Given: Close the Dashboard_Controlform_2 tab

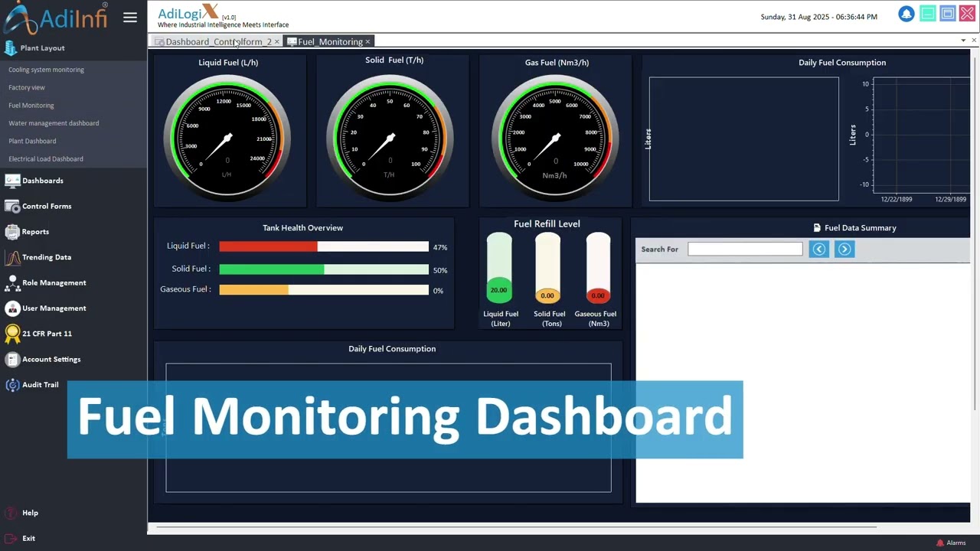Looking at the screenshot, I should pos(277,41).
